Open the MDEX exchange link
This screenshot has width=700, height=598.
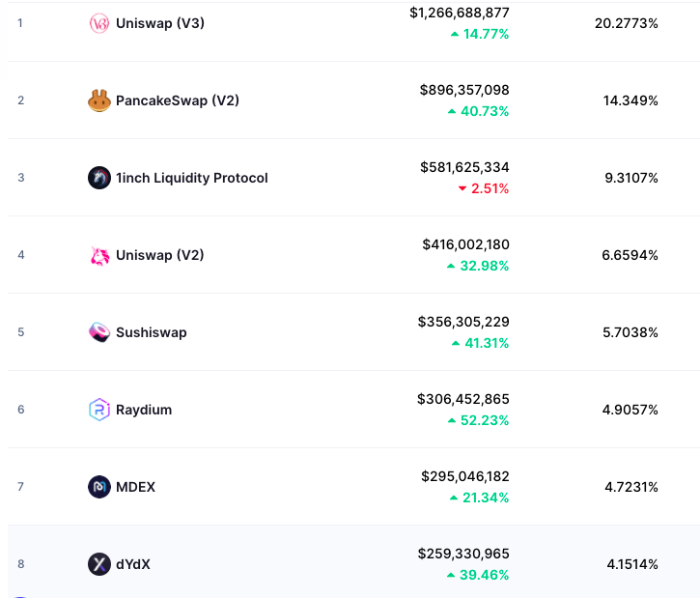tap(135, 487)
